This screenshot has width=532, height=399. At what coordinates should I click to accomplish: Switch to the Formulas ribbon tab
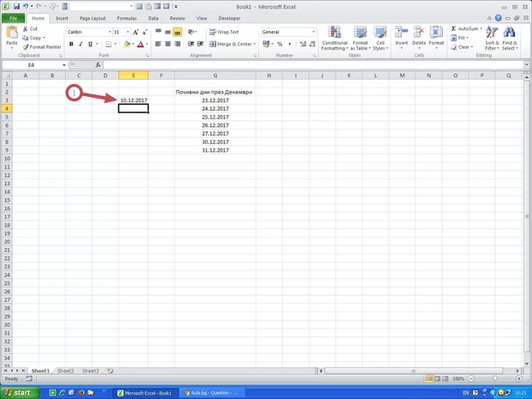pos(126,17)
